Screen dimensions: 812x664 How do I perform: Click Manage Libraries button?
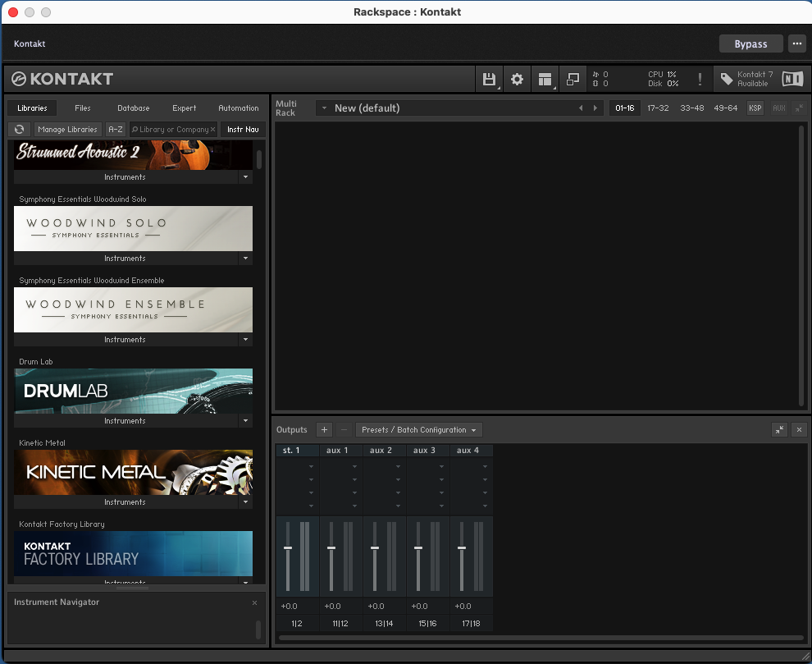(x=67, y=129)
